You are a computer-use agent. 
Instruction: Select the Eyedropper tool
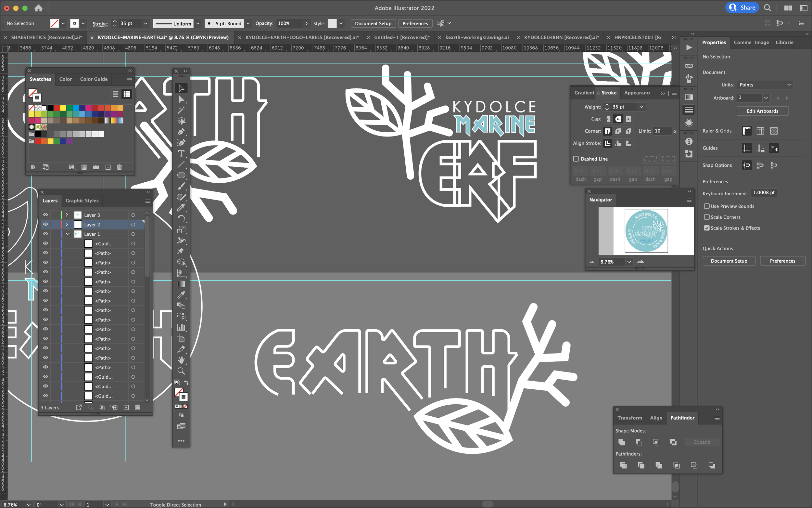click(x=181, y=295)
